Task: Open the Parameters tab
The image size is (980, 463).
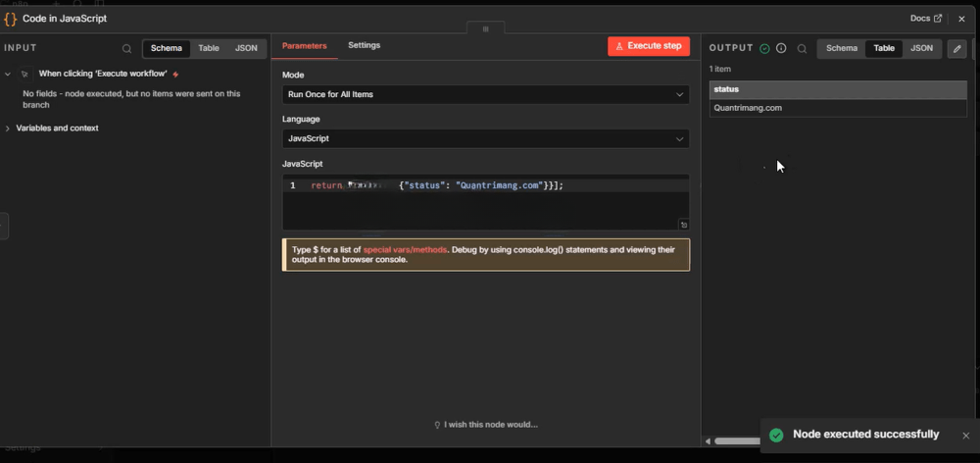Action: [x=305, y=46]
